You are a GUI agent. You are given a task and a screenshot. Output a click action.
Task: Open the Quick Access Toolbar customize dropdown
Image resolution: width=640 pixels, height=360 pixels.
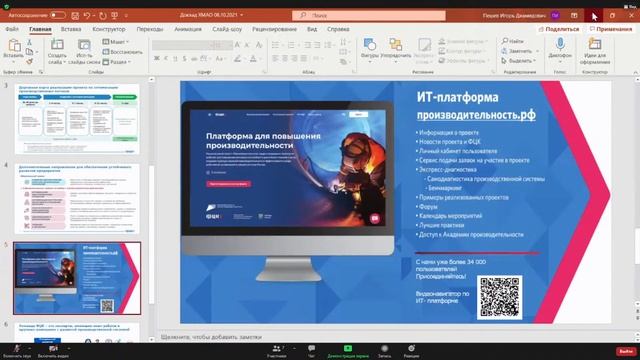126,16
